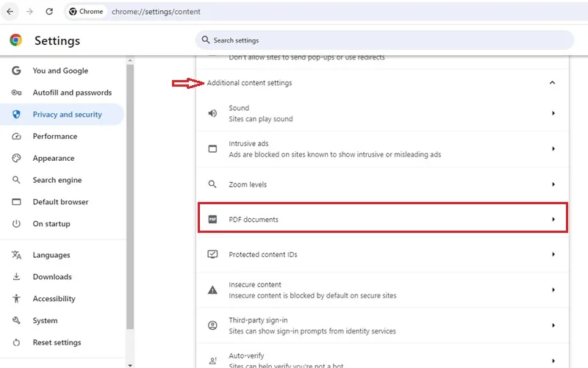The width and height of the screenshot is (588, 368).
Task: Open Zoom levels setting
Action: tap(382, 184)
